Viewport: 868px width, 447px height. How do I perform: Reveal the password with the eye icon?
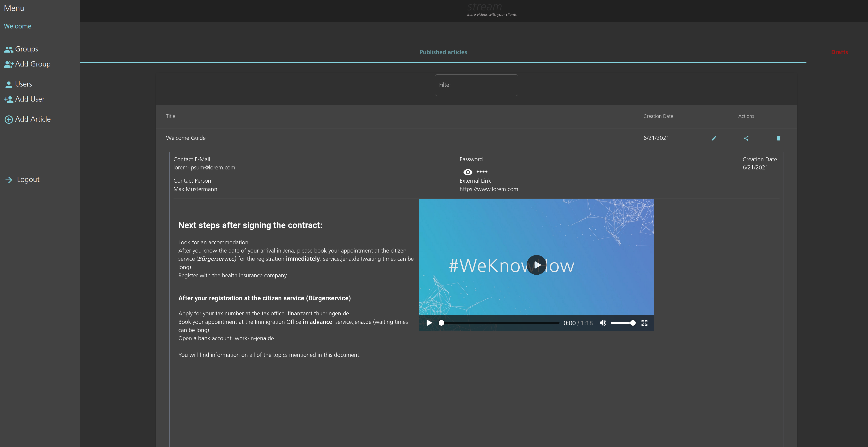pos(468,172)
